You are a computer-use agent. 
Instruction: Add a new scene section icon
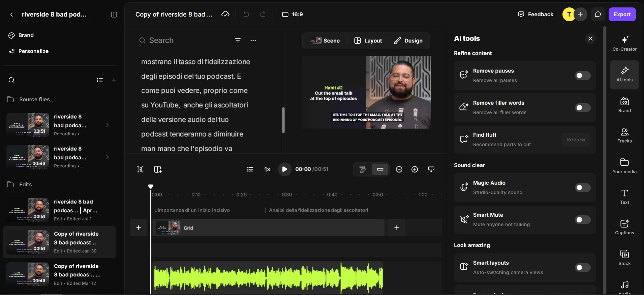tap(158, 169)
